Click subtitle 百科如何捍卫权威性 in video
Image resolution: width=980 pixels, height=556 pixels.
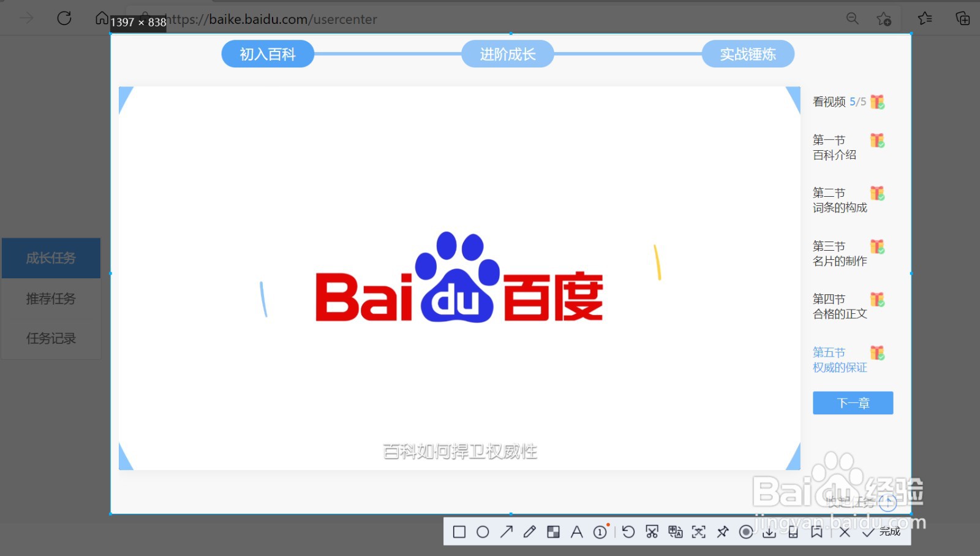[x=460, y=451]
